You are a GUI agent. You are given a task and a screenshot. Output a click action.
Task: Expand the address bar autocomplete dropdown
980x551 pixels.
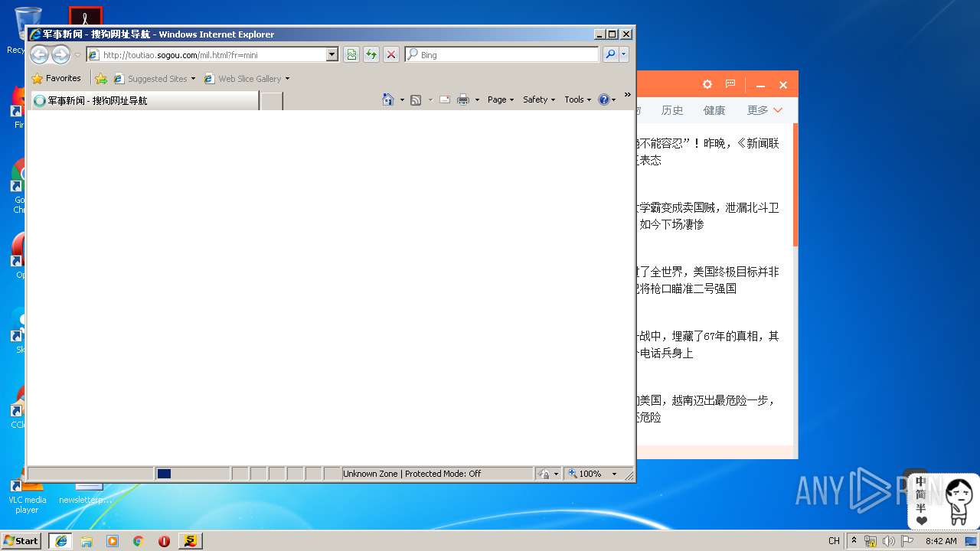(x=332, y=55)
